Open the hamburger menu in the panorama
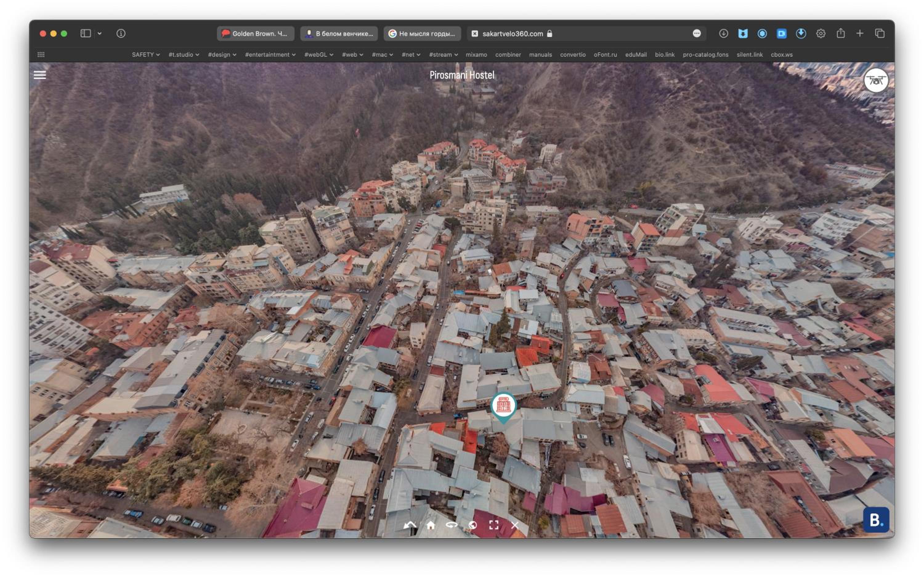The image size is (924, 577). click(40, 75)
